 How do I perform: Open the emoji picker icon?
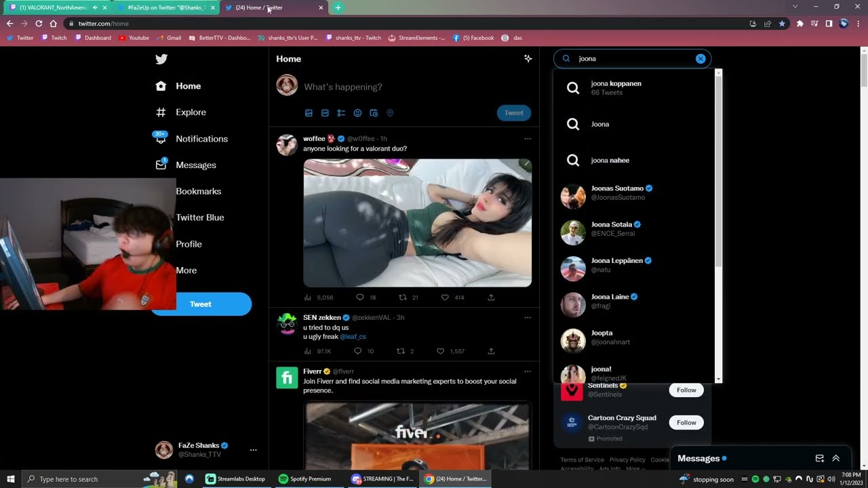[x=357, y=113]
